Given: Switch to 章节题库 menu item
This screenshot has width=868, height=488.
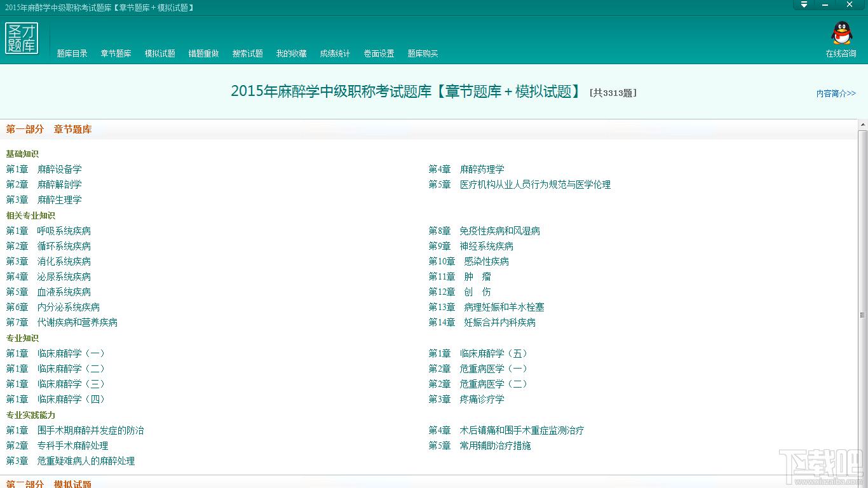Looking at the screenshot, I should coord(116,53).
